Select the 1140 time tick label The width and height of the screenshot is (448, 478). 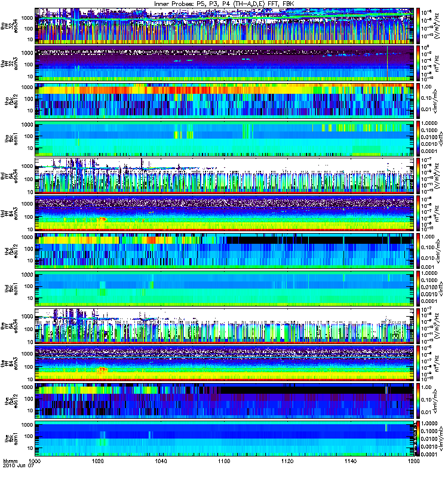point(351,461)
